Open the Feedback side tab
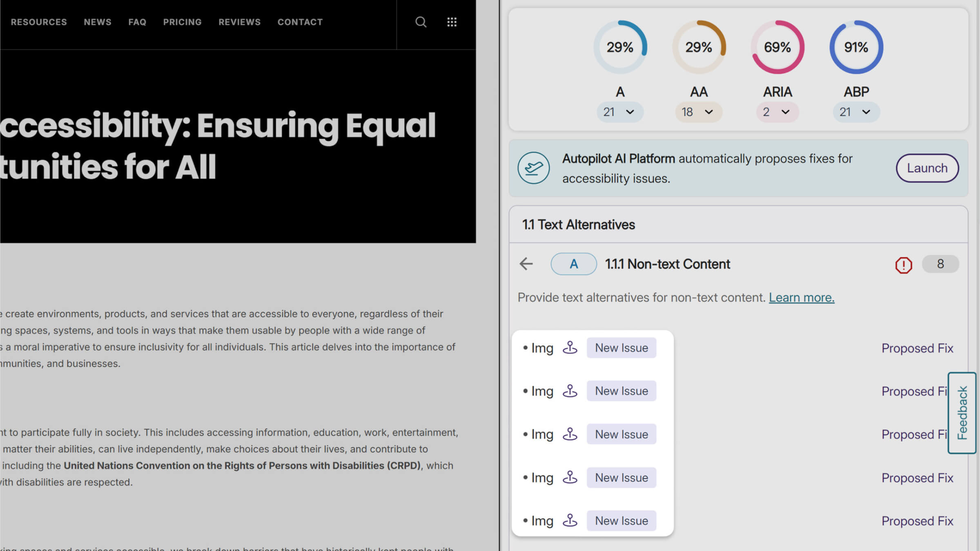Viewport: 980px width, 551px height. (962, 413)
